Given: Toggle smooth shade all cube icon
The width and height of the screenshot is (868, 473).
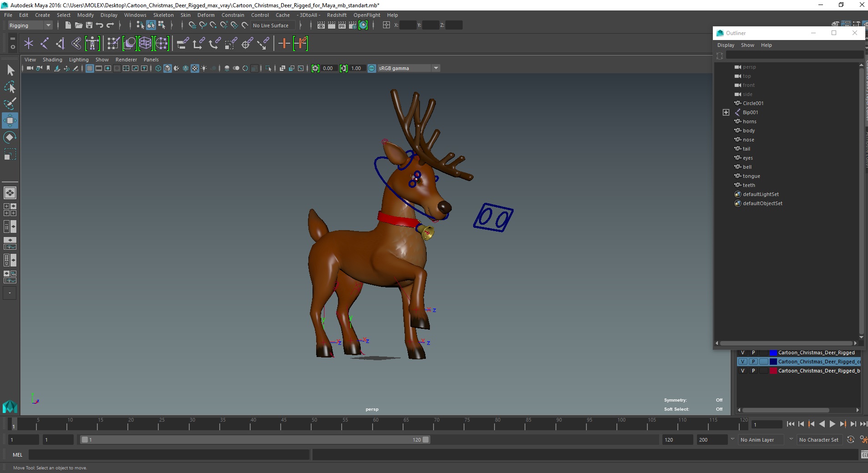Looking at the screenshot, I should (167, 68).
